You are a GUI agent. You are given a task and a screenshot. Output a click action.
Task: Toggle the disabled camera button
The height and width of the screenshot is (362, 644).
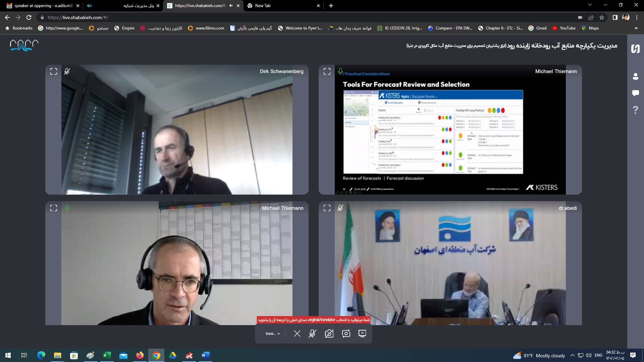pyautogui.click(x=329, y=334)
